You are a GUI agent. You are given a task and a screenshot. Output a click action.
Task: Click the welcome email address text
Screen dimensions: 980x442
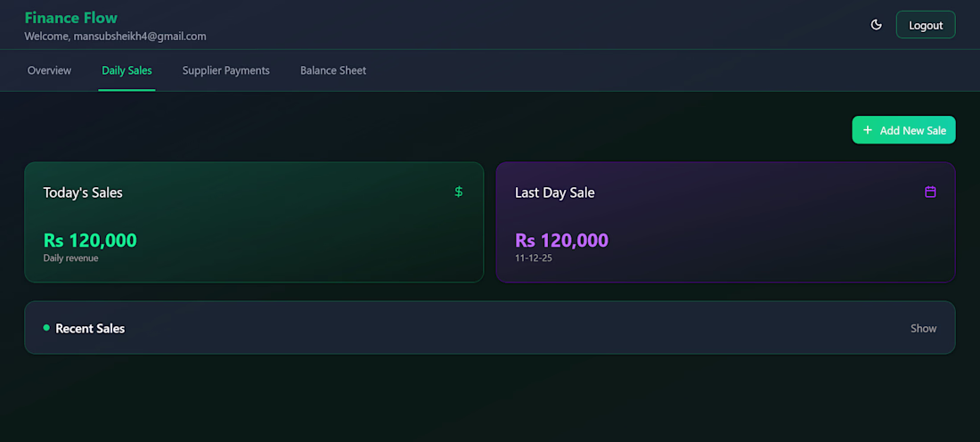click(x=140, y=37)
